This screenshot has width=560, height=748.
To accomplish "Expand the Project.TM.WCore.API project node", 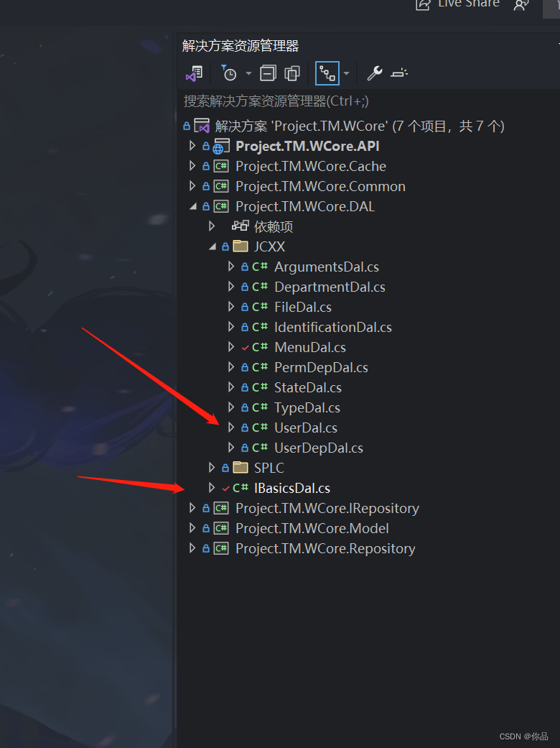I will point(192,146).
